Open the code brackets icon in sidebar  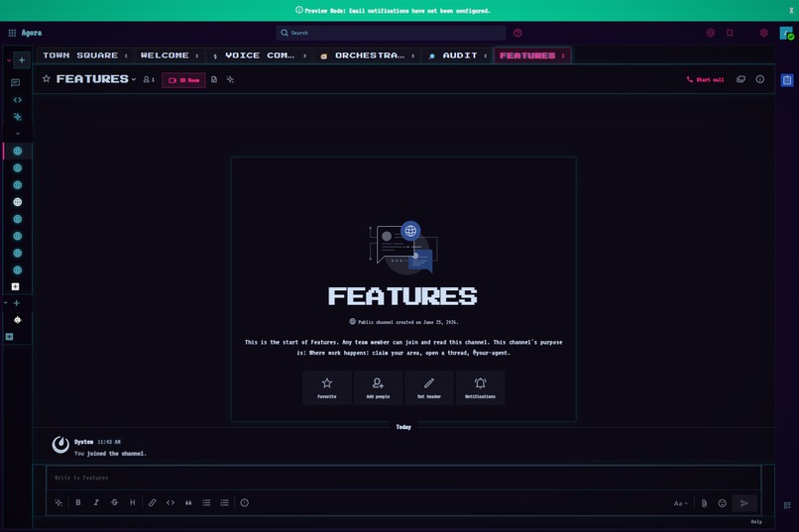[x=17, y=100]
